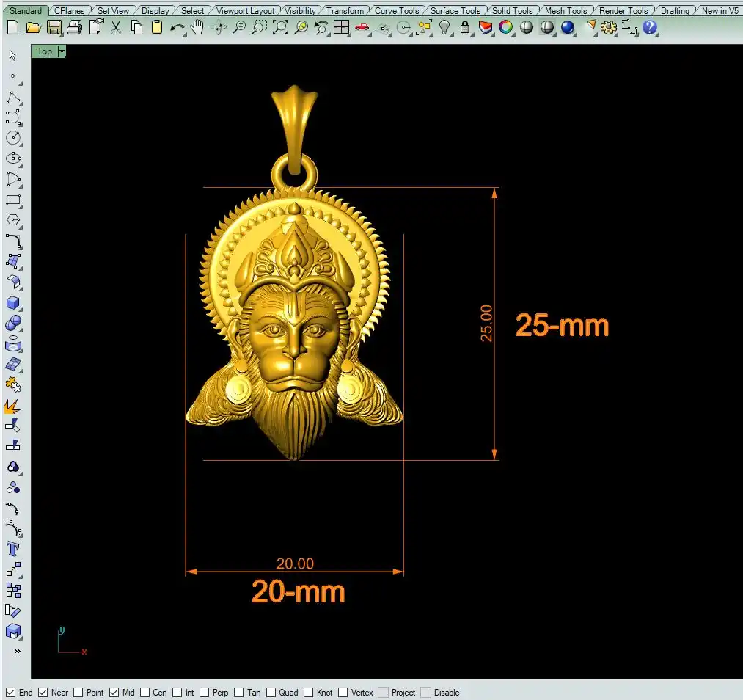Expand more tools with the double-chevron
Screen dimensions: 743x700
[17, 651]
